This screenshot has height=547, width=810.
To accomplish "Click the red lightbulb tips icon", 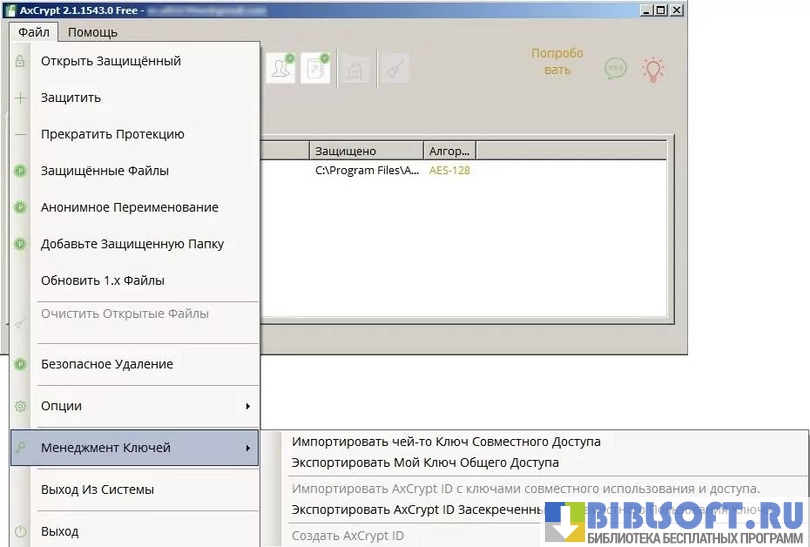I will 654,69.
